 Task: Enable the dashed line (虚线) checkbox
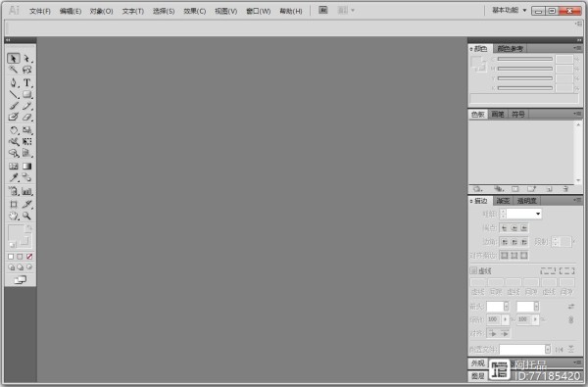(x=474, y=270)
